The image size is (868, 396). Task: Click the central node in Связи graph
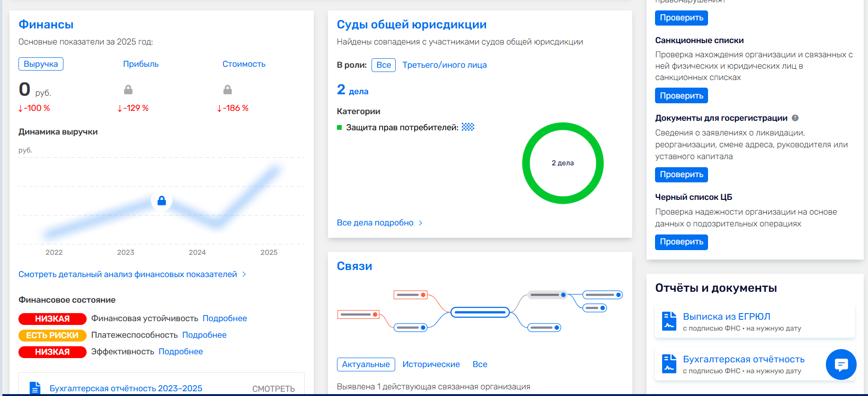click(x=480, y=312)
